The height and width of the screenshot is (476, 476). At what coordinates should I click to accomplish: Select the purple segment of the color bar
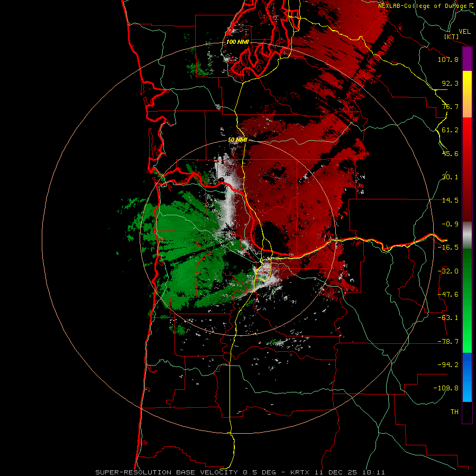tap(467, 59)
